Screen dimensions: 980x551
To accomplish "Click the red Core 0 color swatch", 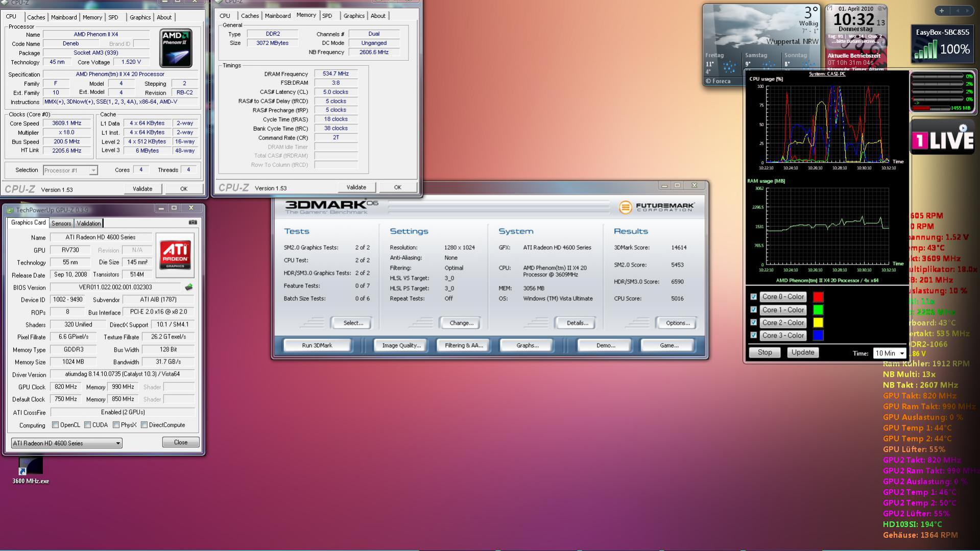I will click(x=818, y=297).
